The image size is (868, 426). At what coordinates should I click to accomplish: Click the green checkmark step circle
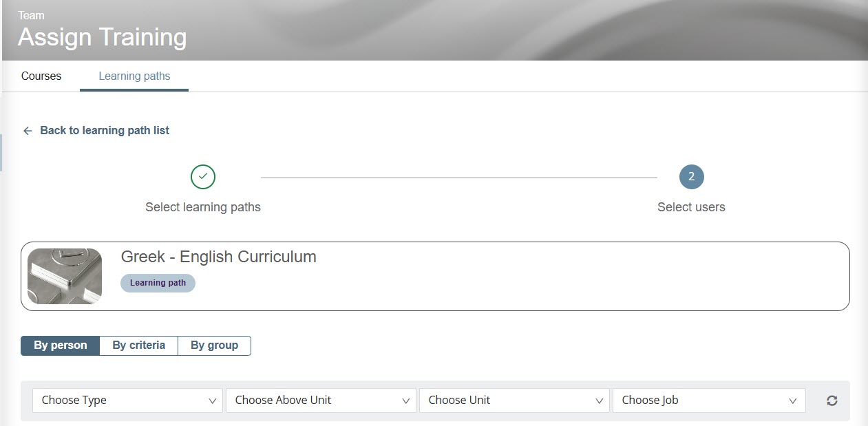point(203,177)
